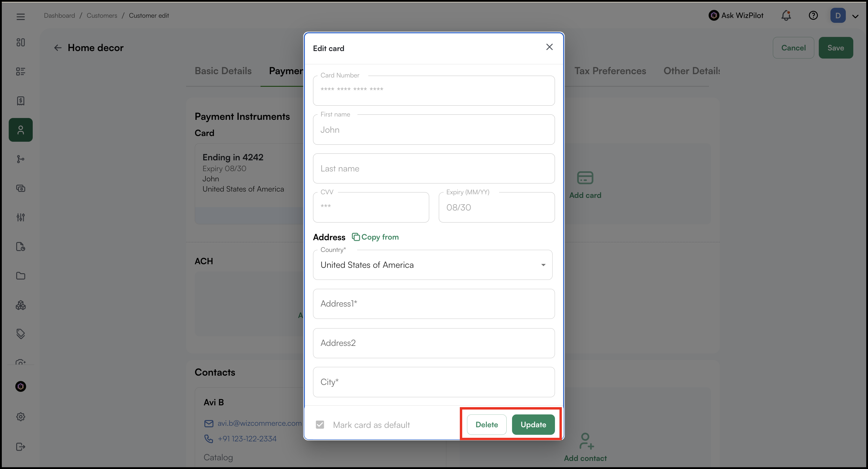Screen dimensions: 868x469
Task: Switch to the Basic Details tab
Action: click(x=223, y=71)
